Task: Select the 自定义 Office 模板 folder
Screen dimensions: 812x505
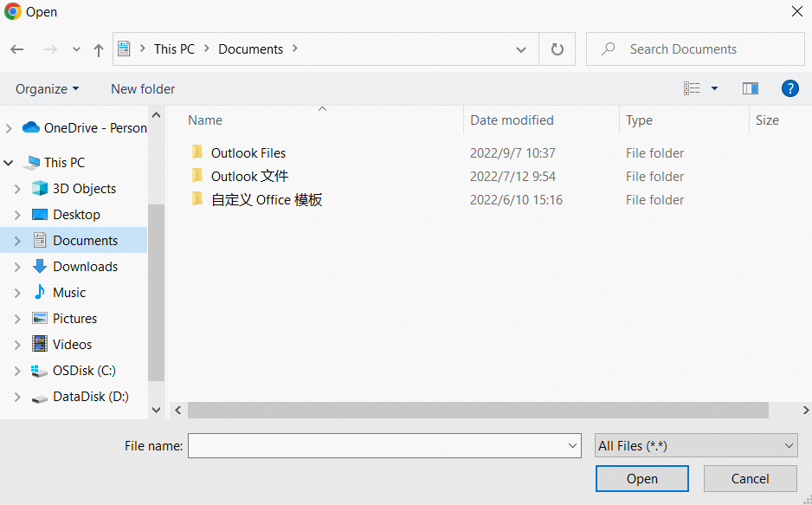Action: pos(266,200)
